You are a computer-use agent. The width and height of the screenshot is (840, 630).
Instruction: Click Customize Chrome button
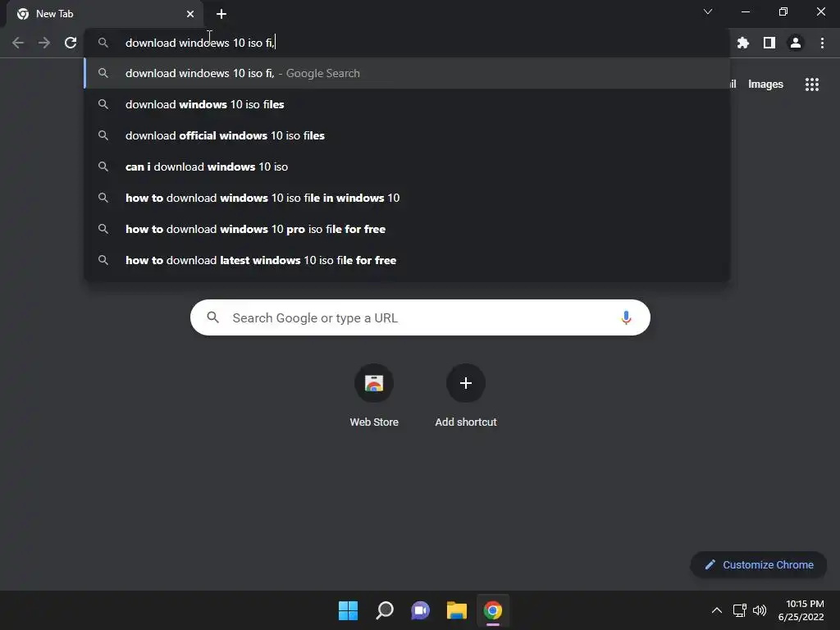coord(759,564)
